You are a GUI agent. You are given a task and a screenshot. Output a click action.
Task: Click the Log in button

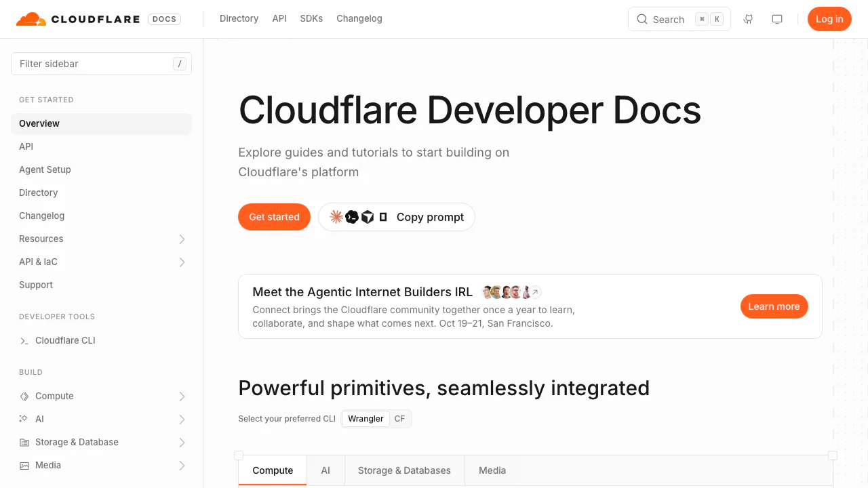pyautogui.click(x=829, y=19)
